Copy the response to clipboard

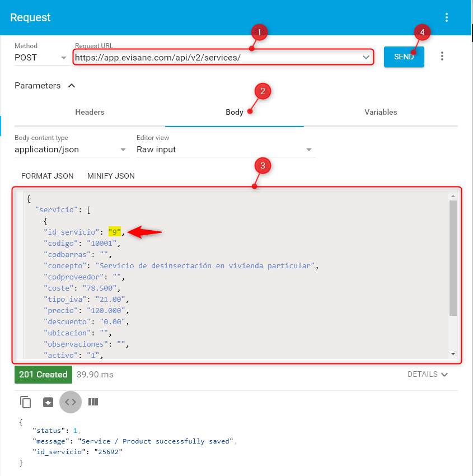(x=26, y=402)
